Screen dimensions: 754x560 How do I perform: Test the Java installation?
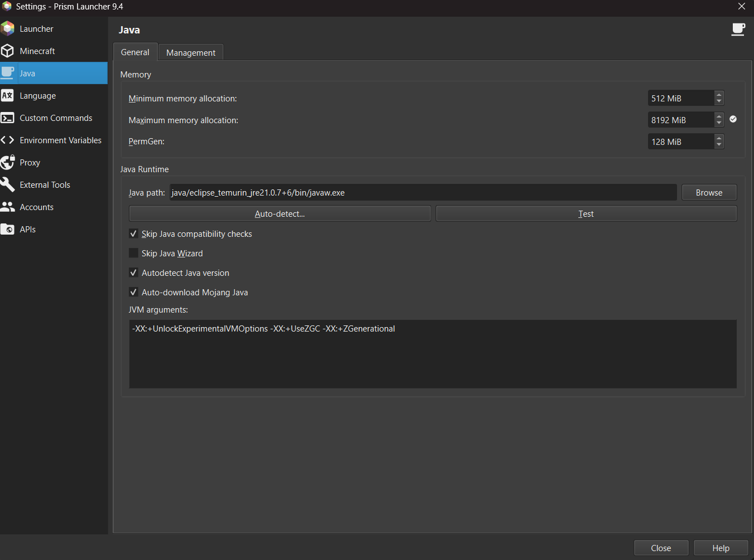tap(586, 213)
